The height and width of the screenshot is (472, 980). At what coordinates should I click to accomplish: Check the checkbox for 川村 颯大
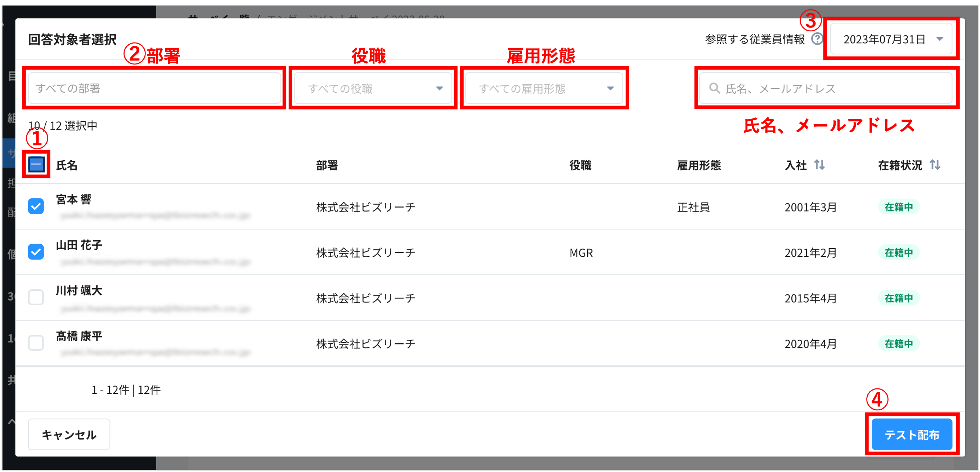pyautogui.click(x=36, y=298)
